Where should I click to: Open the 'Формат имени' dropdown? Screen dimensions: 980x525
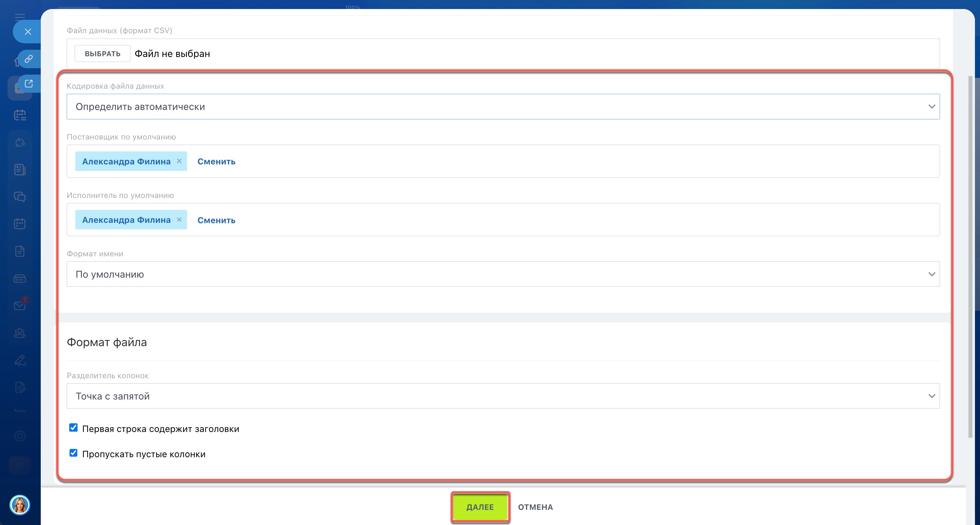pyautogui.click(x=503, y=274)
